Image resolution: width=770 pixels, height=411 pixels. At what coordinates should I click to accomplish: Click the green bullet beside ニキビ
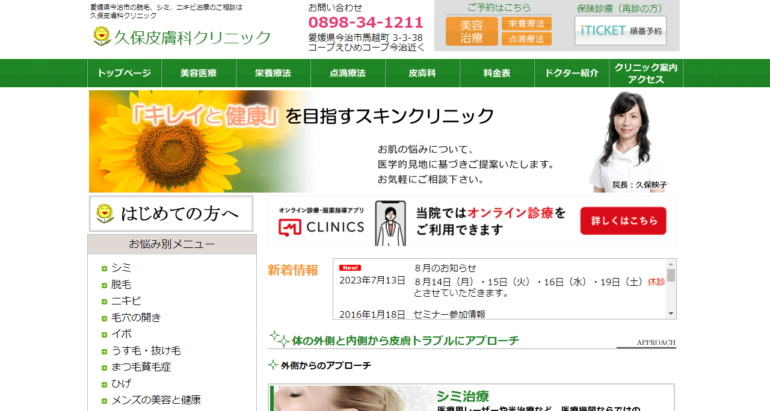point(104,301)
